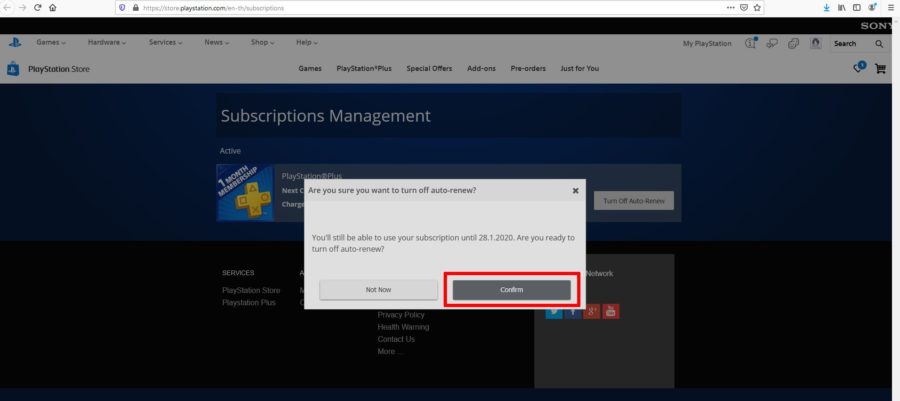Expand the Hardware dropdown menu
Screen dimensions: 900x401
(x=107, y=42)
